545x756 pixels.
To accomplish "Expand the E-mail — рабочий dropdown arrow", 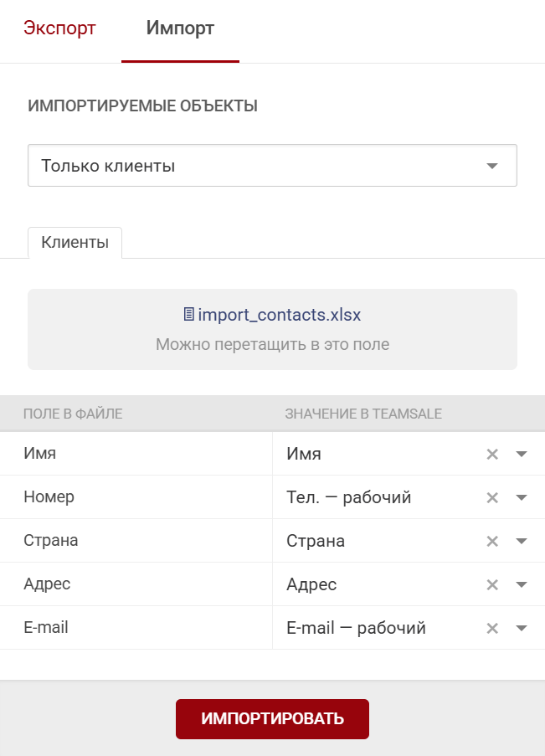I will pos(522,628).
